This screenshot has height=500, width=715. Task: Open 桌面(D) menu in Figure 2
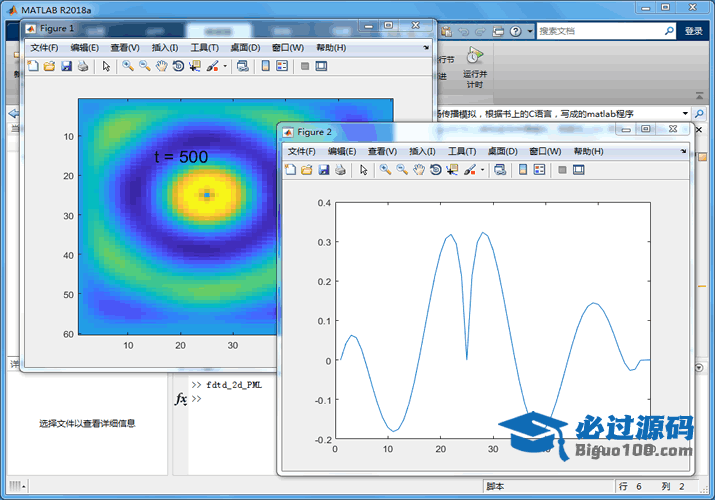click(x=503, y=151)
